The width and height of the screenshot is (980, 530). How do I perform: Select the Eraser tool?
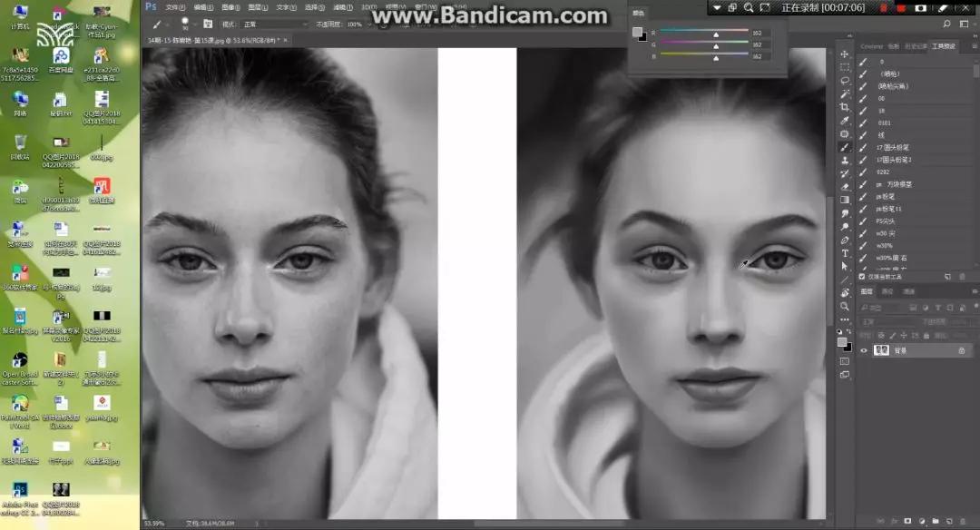coord(845,186)
